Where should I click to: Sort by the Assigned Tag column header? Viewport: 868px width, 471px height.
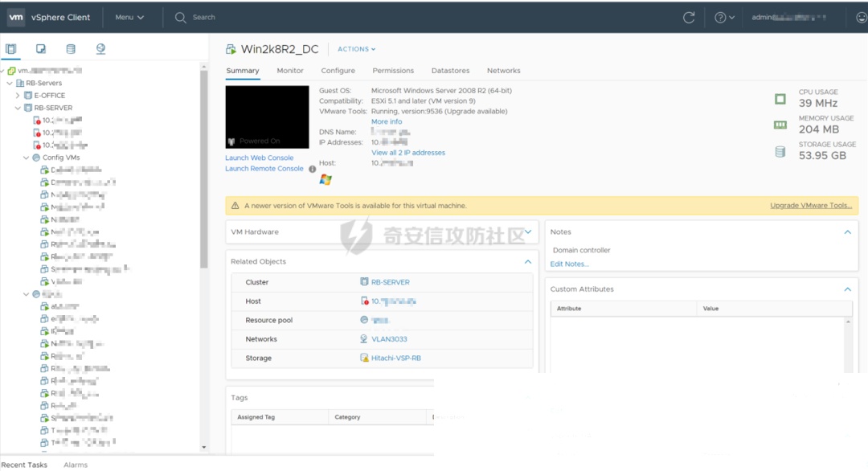(x=280, y=417)
